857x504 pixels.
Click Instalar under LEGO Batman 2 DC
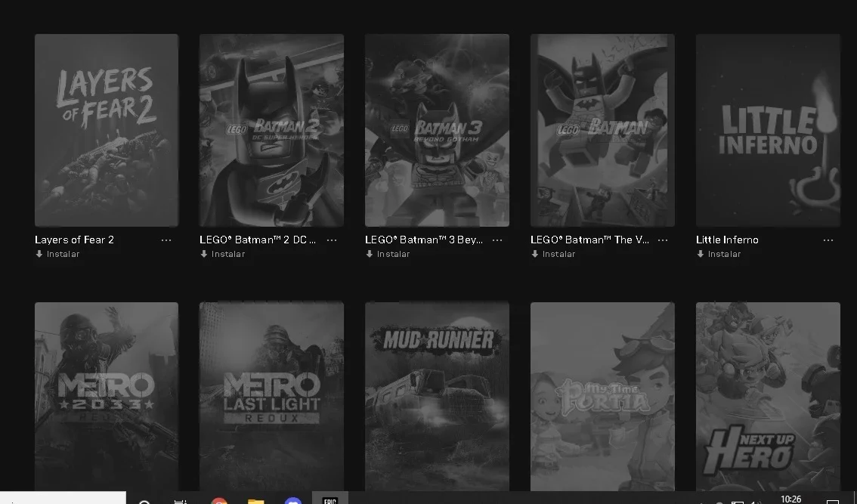click(223, 254)
